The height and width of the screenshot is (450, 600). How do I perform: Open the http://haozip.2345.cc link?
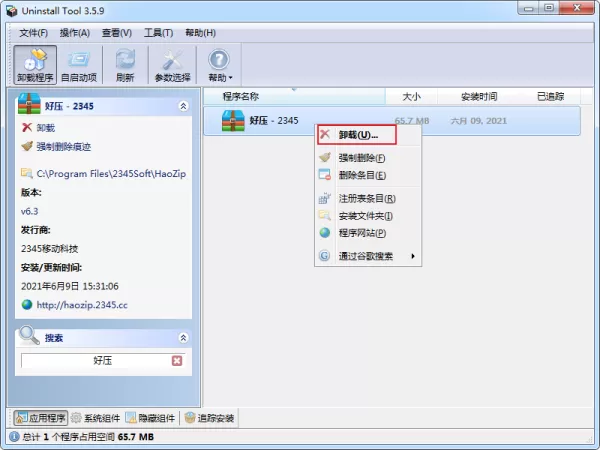(x=82, y=305)
